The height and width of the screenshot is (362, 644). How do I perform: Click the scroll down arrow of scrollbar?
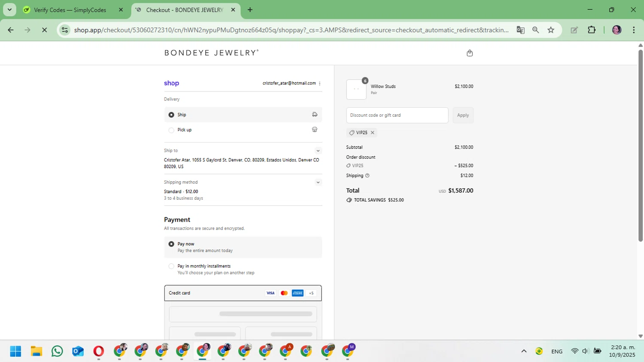click(x=640, y=336)
